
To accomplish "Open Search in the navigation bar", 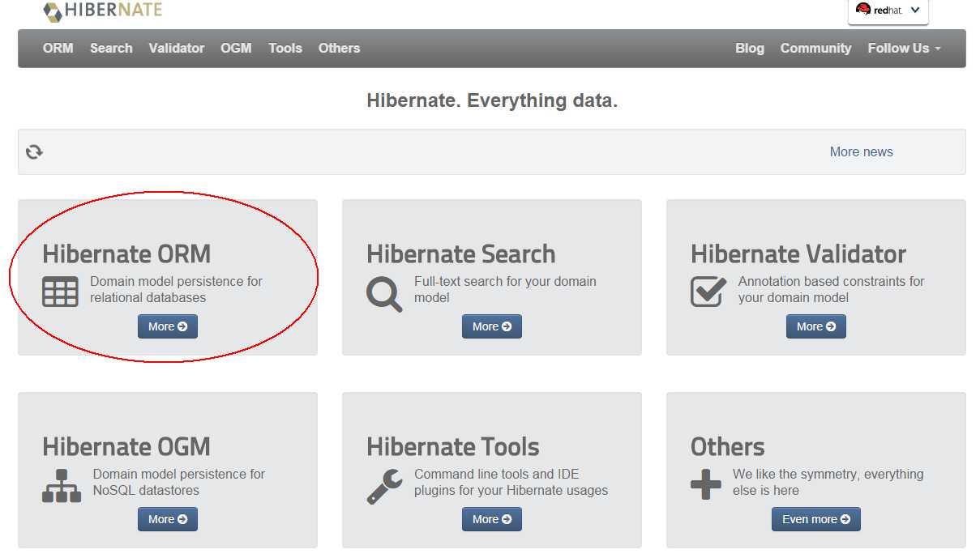I will point(111,48).
